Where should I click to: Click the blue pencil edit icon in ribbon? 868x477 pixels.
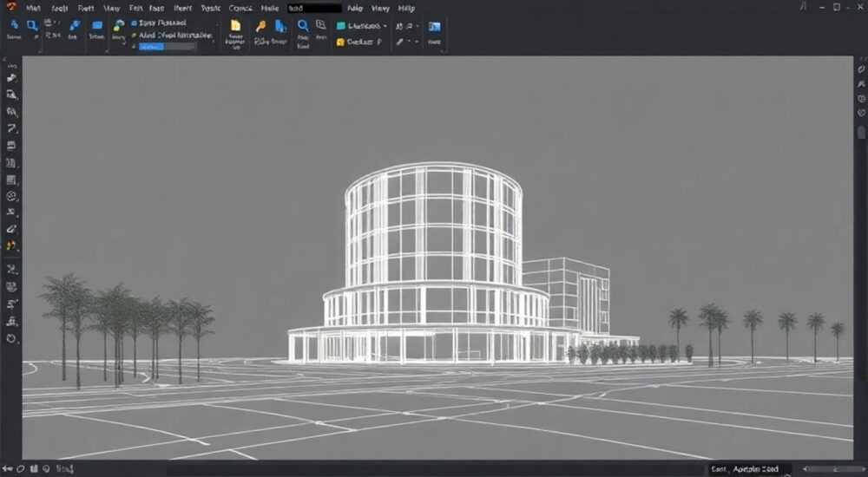coord(75,25)
